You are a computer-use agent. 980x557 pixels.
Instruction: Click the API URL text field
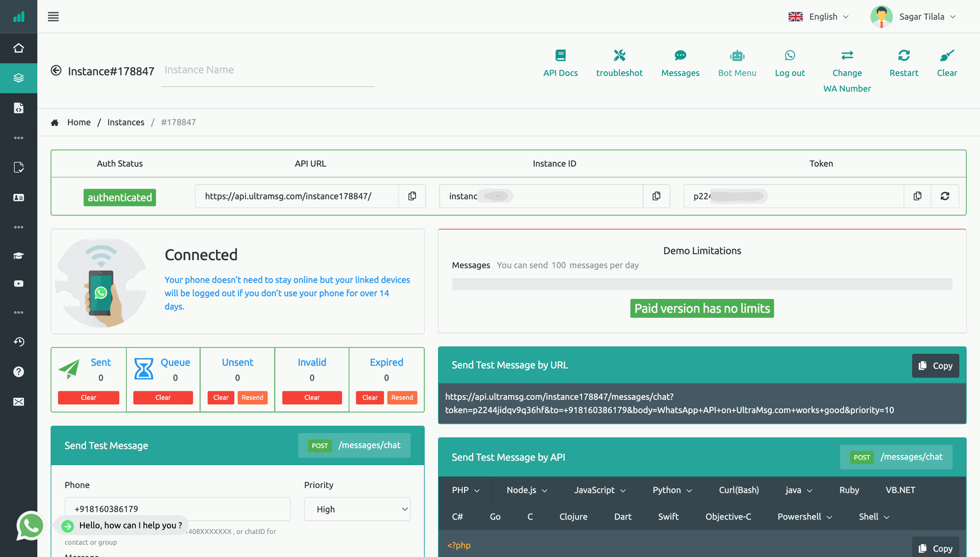pyautogui.click(x=297, y=196)
